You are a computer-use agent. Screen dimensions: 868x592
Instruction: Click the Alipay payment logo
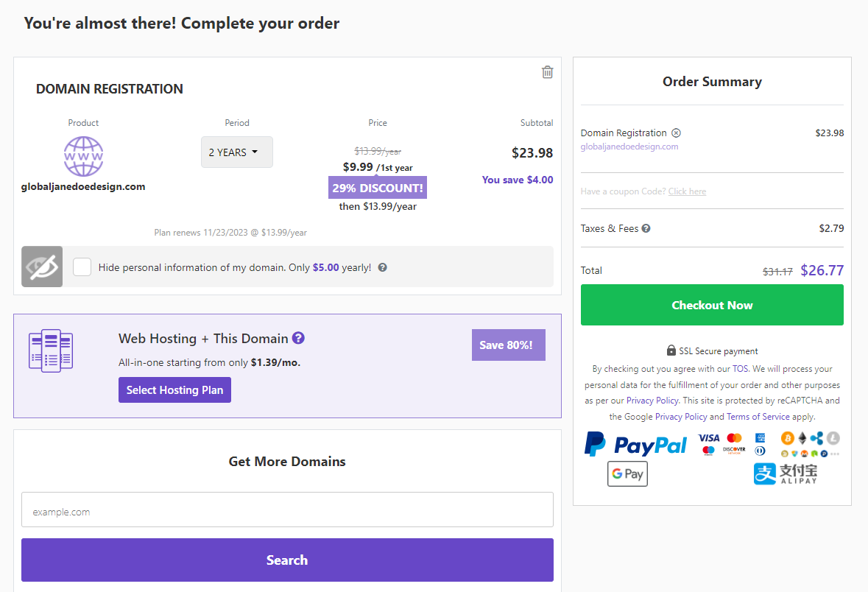click(x=785, y=473)
